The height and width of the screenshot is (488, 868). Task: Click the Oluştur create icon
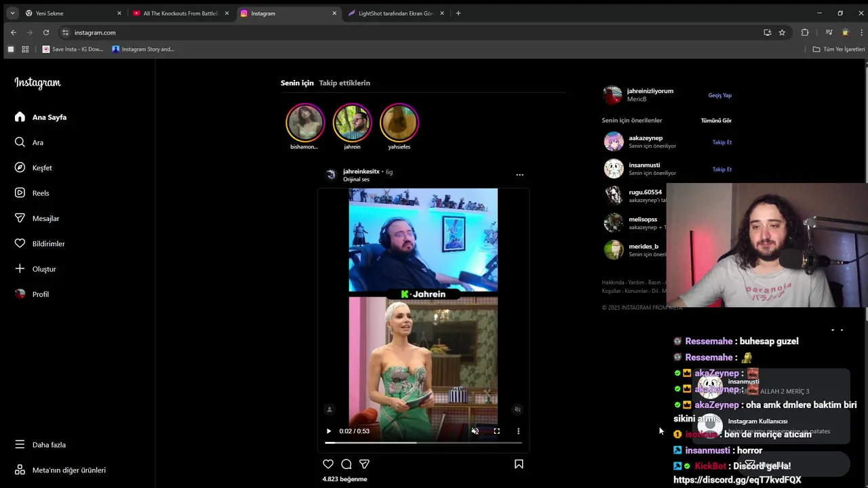tap(20, 269)
